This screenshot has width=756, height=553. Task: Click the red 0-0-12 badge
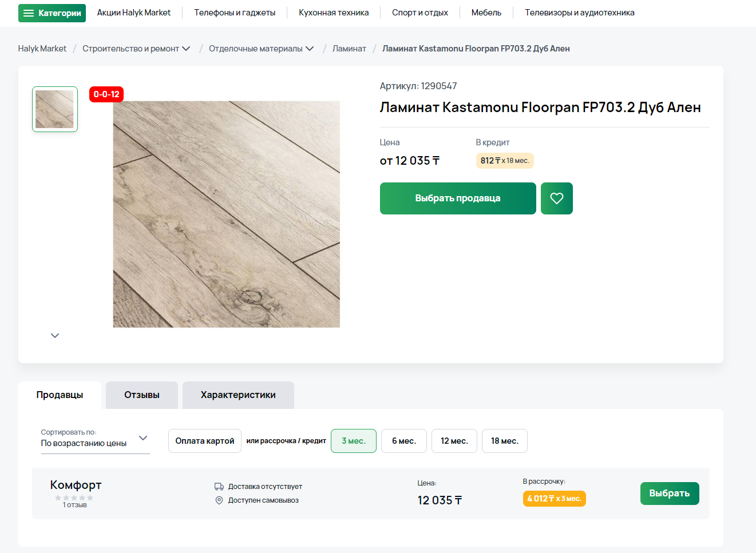106,94
